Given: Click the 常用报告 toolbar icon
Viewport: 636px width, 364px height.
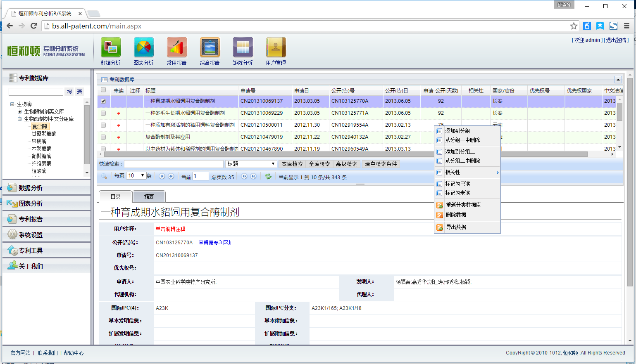Looking at the screenshot, I should tap(176, 47).
